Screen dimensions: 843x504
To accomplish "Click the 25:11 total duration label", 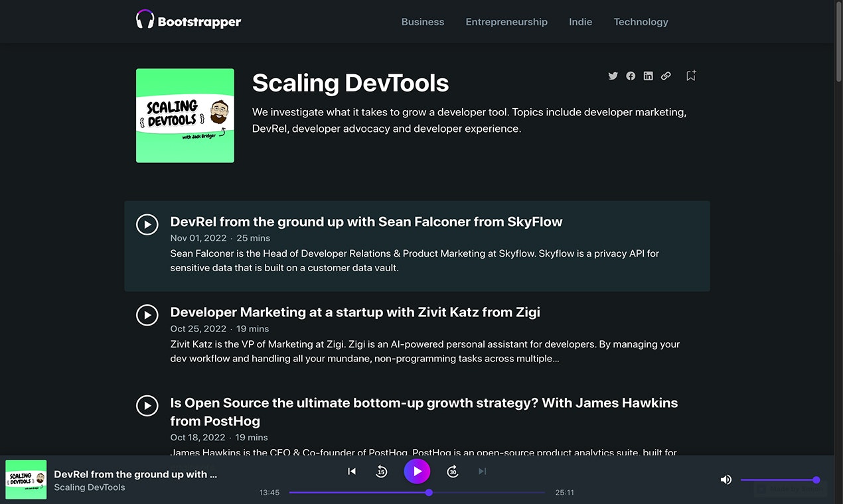I will click(x=565, y=493).
